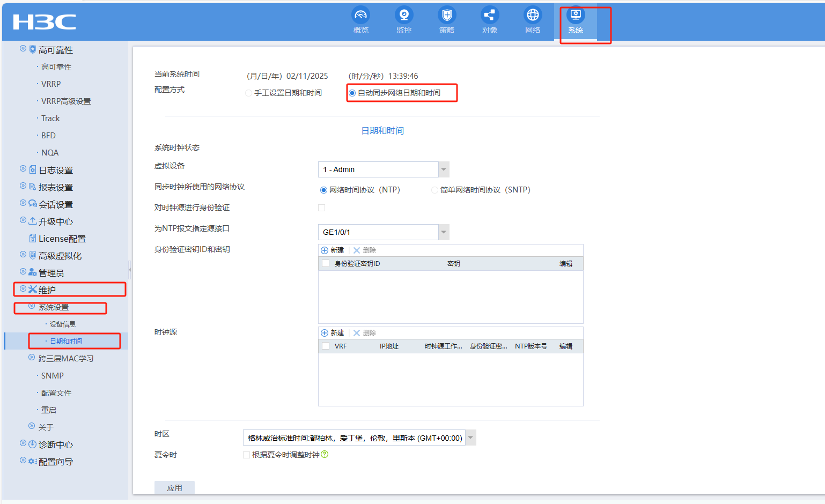The image size is (825, 504).
Task: Click the 格林威治标准时间 timezone field
Action: click(x=354, y=438)
